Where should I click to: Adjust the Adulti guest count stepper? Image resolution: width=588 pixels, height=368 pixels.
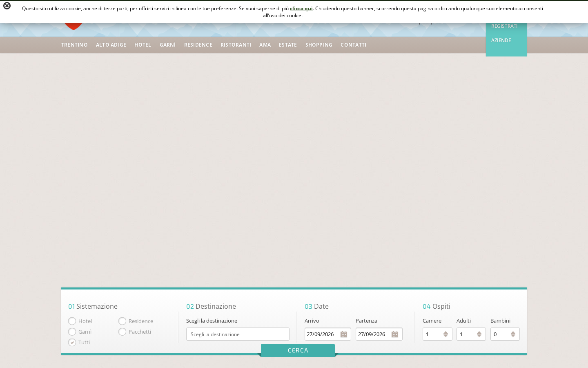(479, 334)
